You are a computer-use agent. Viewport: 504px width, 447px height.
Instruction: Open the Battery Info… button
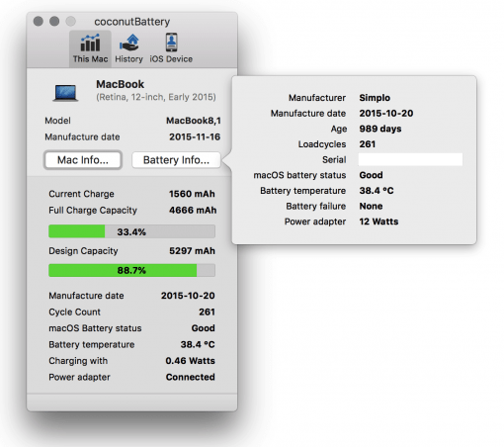[176, 160]
